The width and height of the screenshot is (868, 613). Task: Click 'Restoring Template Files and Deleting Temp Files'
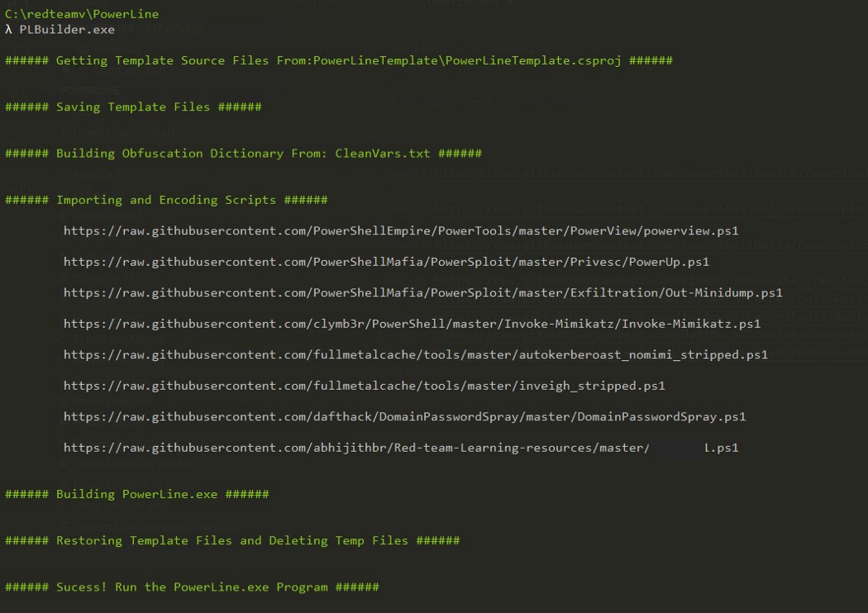pos(232,540)
